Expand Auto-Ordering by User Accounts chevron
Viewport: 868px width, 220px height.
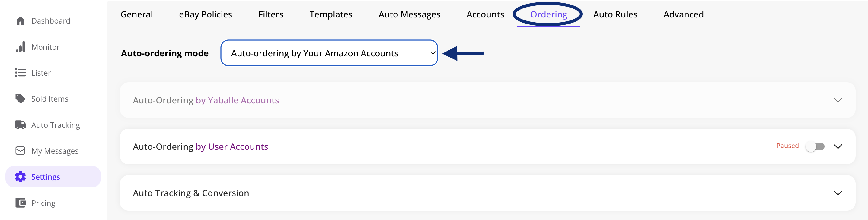tap(838, 147)
